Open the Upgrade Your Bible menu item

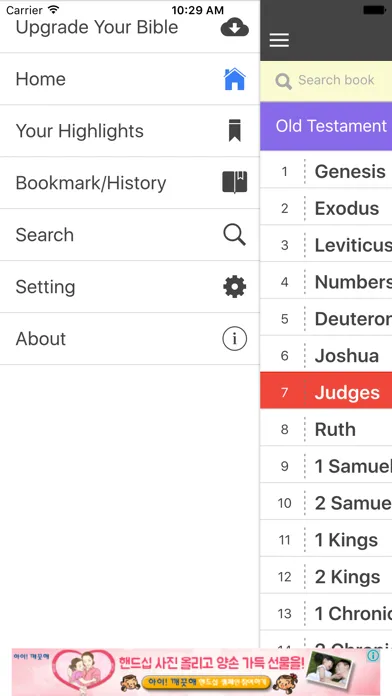[130, 27]
